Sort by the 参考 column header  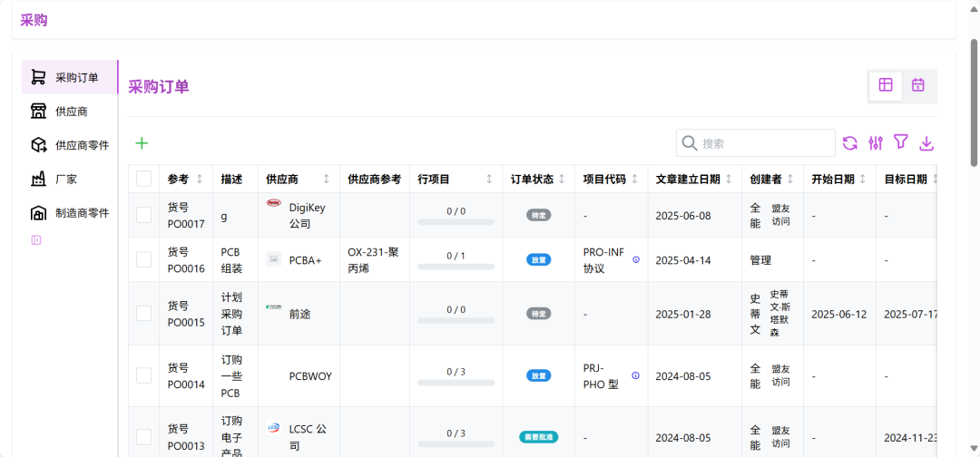[x=185, y=179]
